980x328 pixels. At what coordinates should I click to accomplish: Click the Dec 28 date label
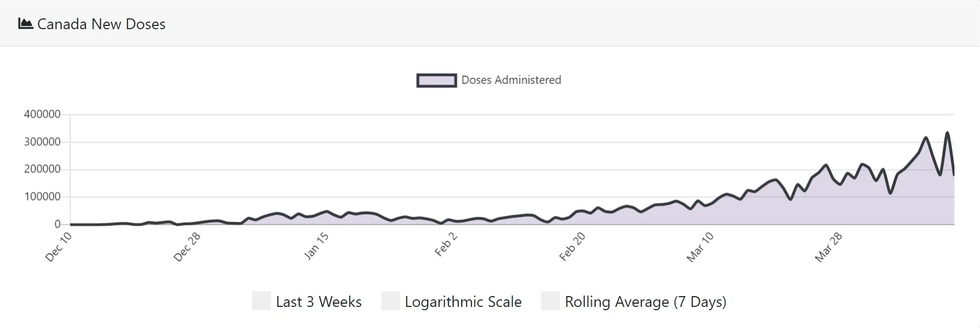tap(187, 247)
